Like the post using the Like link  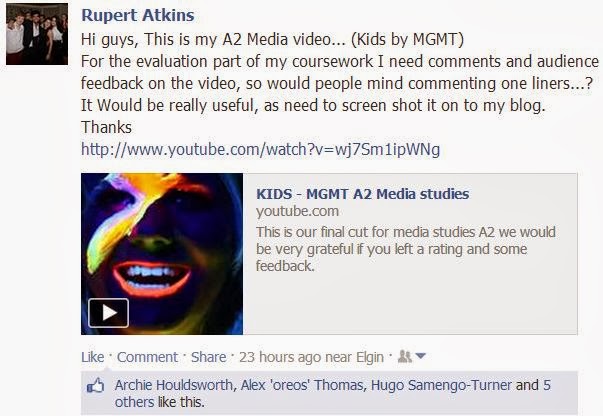coord(93,357)
